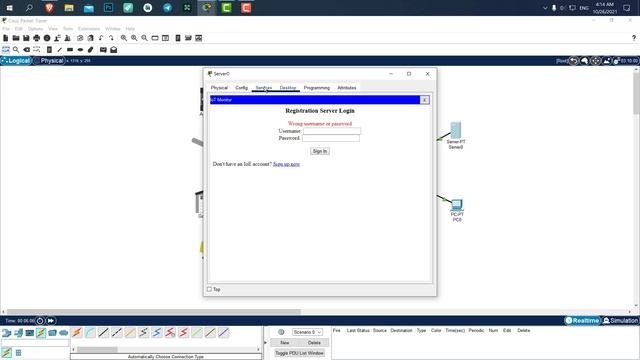Image resolution: width=640 pixels, height=360 pixels.
Task: Switch to Realtime mode
Action: click(582, 320)
